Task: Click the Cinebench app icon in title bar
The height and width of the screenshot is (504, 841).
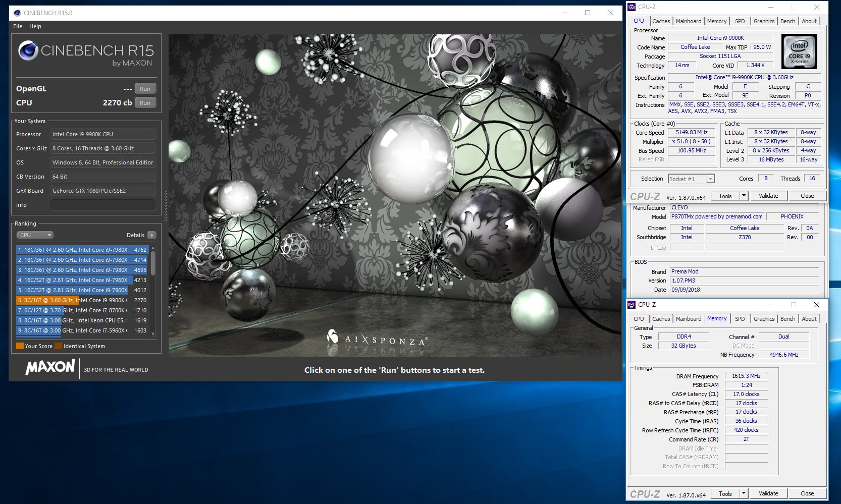Action: pos(17,13)
